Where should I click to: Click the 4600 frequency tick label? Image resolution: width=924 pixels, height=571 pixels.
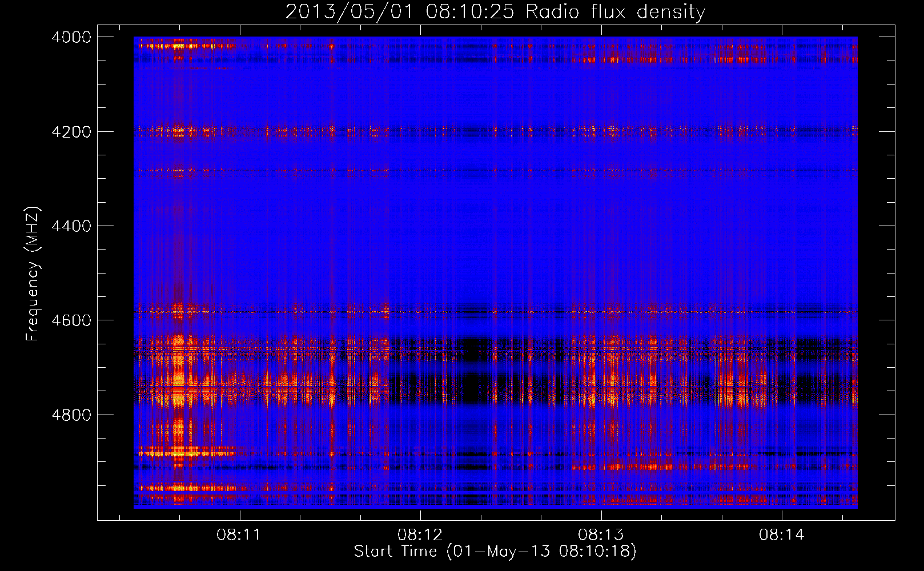click(x=71, y=320)
